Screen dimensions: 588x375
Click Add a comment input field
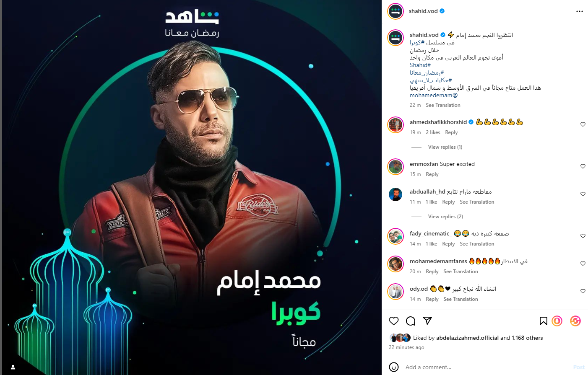(487, 367)
